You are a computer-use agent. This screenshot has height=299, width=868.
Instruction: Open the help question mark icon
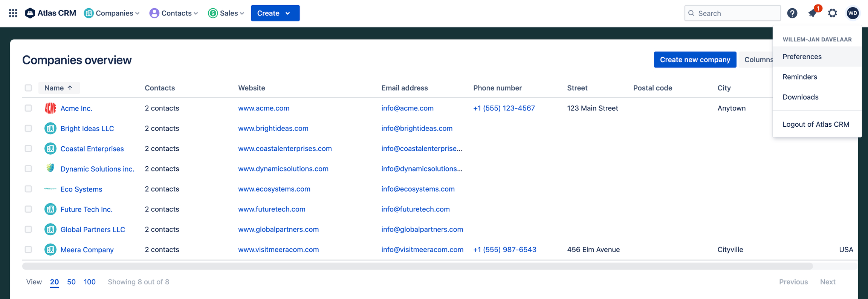click(x=792, y=13)
